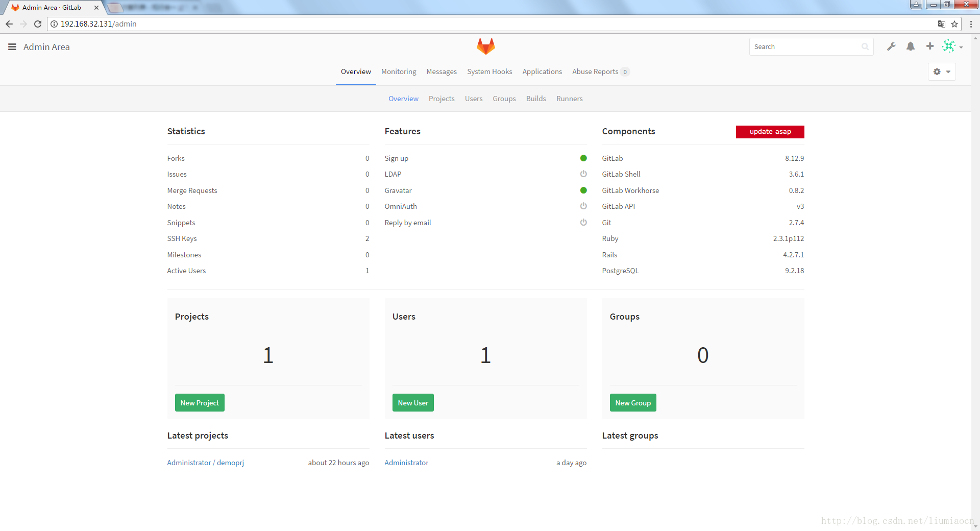
Task: Click the Ruby version 2.3.1p112
Action: (x=789, y=239)
